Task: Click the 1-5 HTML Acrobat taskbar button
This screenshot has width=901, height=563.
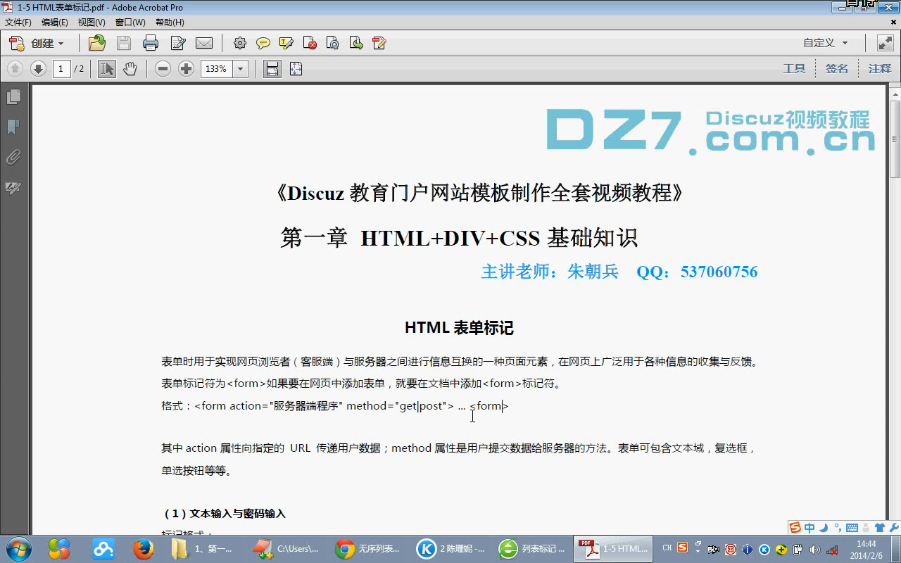Action: 614,549
